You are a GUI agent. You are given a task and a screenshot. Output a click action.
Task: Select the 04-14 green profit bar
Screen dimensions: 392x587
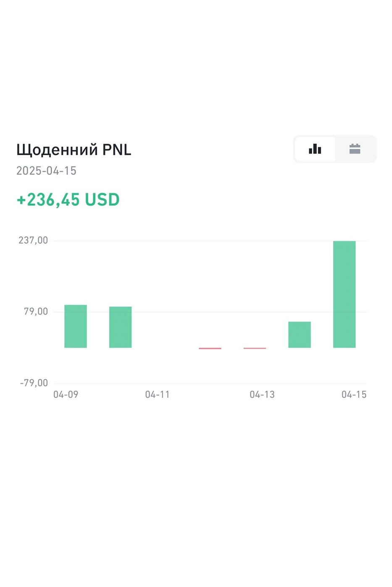coord(300,335)
